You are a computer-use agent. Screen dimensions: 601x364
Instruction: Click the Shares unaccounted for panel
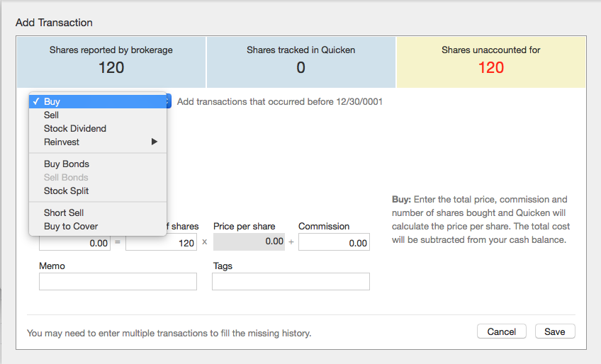[490, 62]
